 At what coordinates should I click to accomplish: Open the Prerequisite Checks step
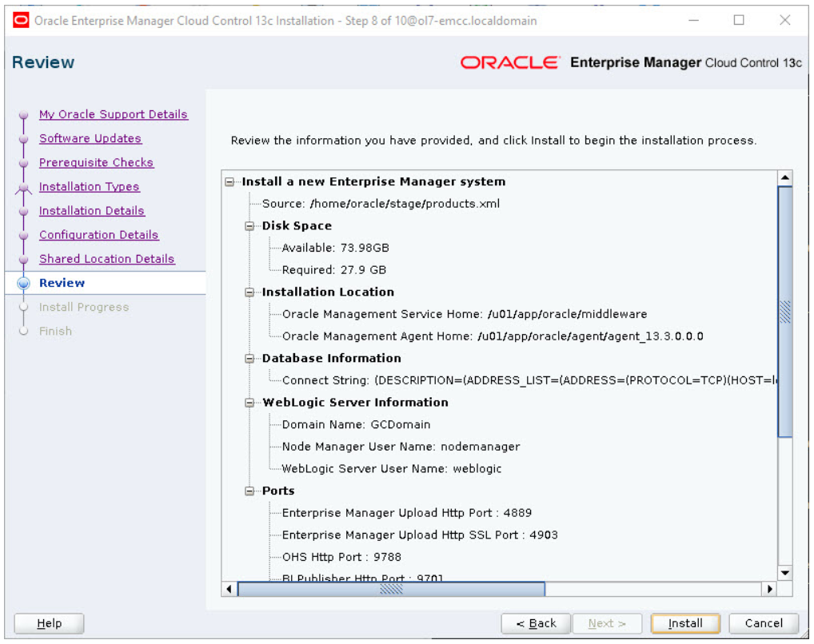coord(96,162)
